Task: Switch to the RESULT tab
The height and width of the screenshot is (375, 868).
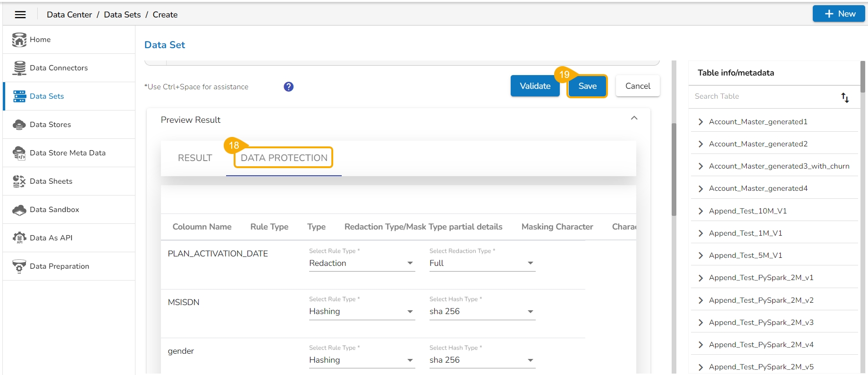Action: (195, 158)
